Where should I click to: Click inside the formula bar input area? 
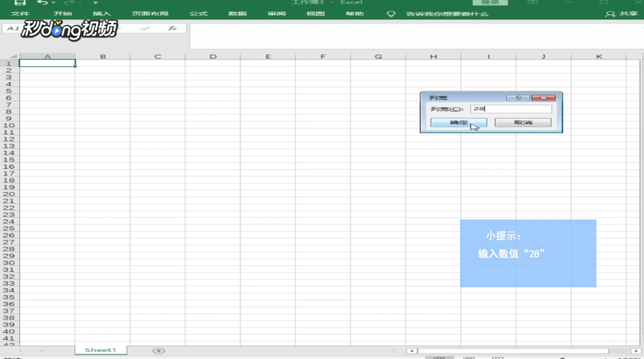416,36
